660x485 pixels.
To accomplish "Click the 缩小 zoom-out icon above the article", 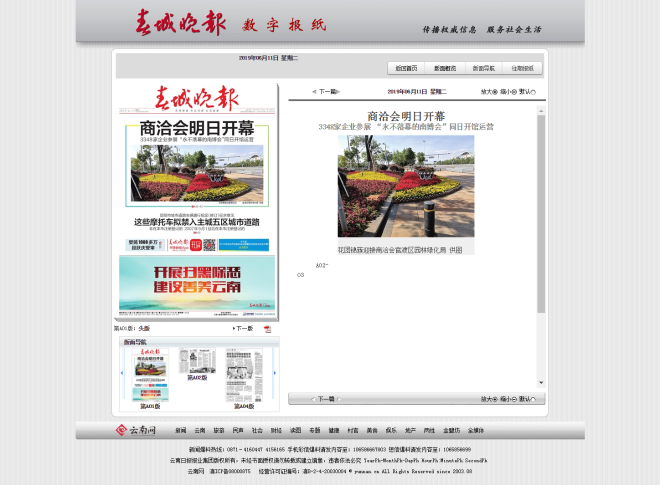I will [514, 92].
